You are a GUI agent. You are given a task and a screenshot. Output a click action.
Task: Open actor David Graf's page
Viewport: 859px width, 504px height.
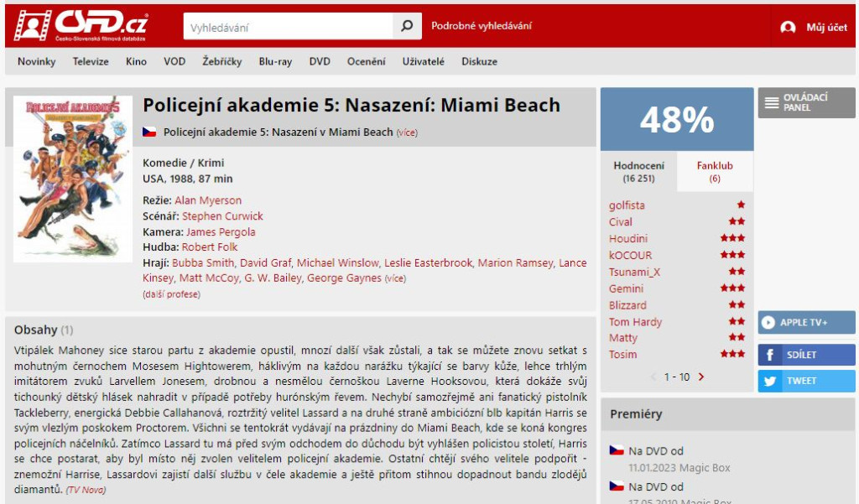tap(266, 263)
